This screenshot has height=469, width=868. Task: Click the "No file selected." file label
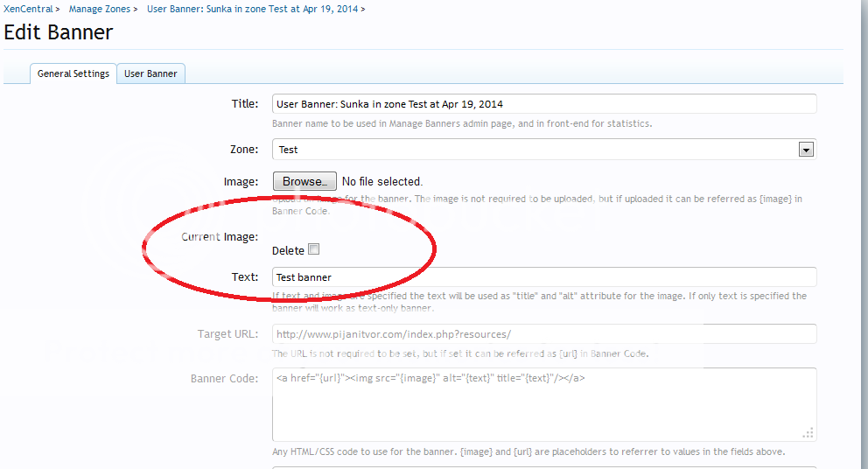click(x=381, y=182)
